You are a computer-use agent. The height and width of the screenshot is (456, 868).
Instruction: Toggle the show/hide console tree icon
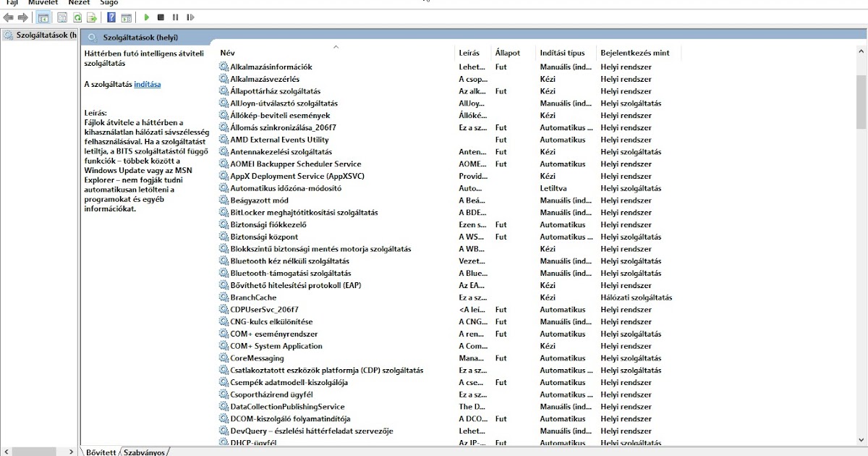[43, 17]
